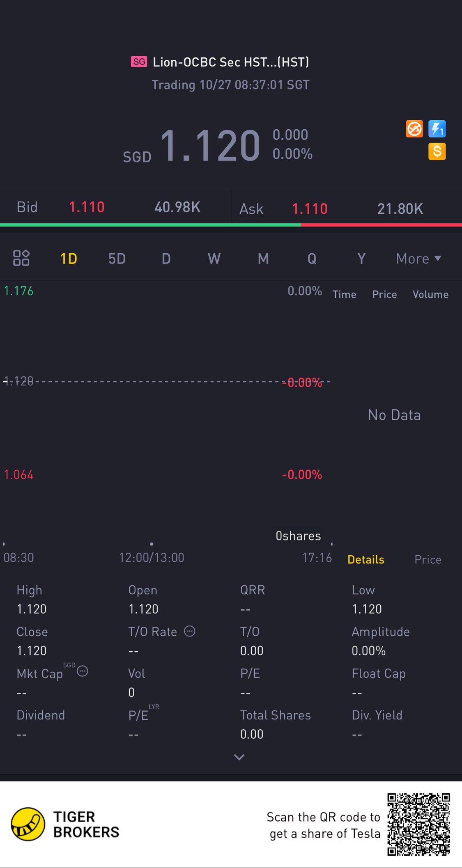This screenshot has width=462, height=868.
Task: Tap the T/O Rate info icon
Action: [x=190, y=631]
